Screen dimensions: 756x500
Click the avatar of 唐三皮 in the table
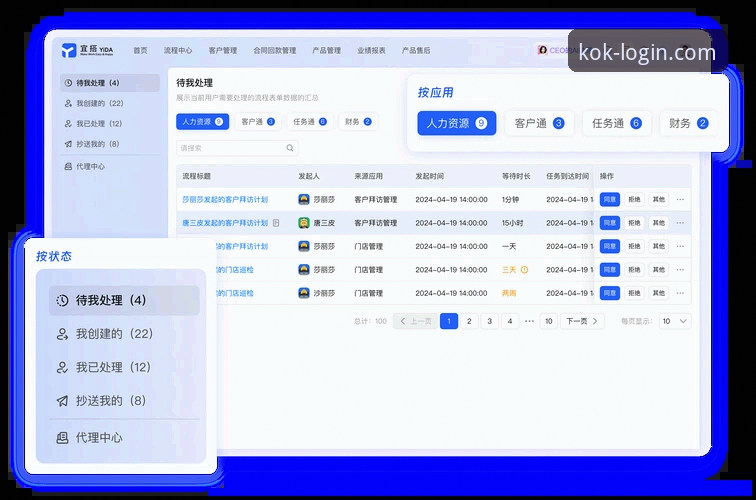pos(304,223)
